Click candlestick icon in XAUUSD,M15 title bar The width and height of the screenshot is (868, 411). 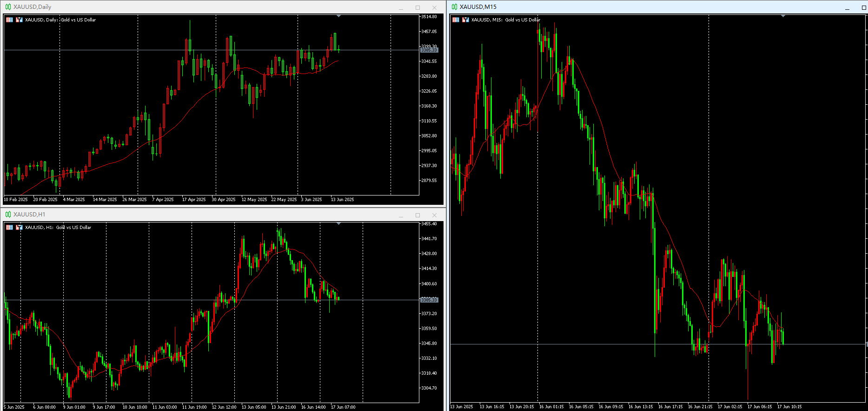(x=454, y=7)
